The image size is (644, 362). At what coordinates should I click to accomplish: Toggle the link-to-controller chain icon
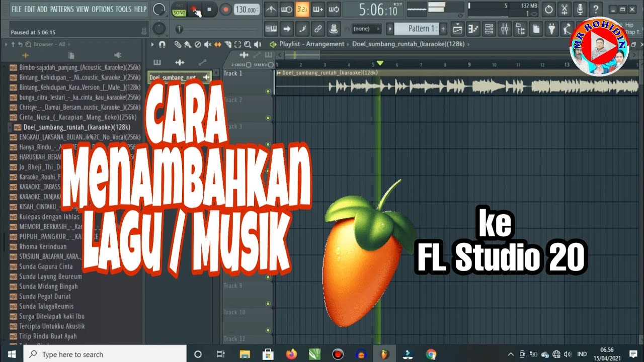click(x=318, y=29)
